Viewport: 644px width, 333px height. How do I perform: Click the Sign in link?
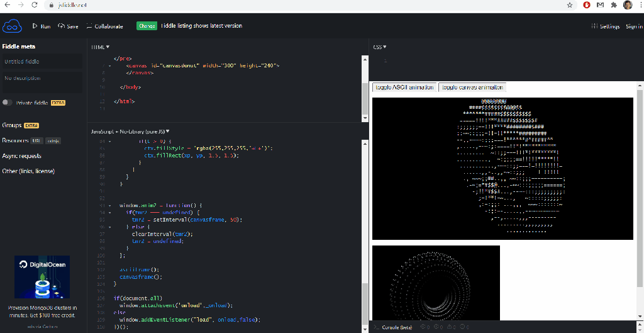click(633, 26)
